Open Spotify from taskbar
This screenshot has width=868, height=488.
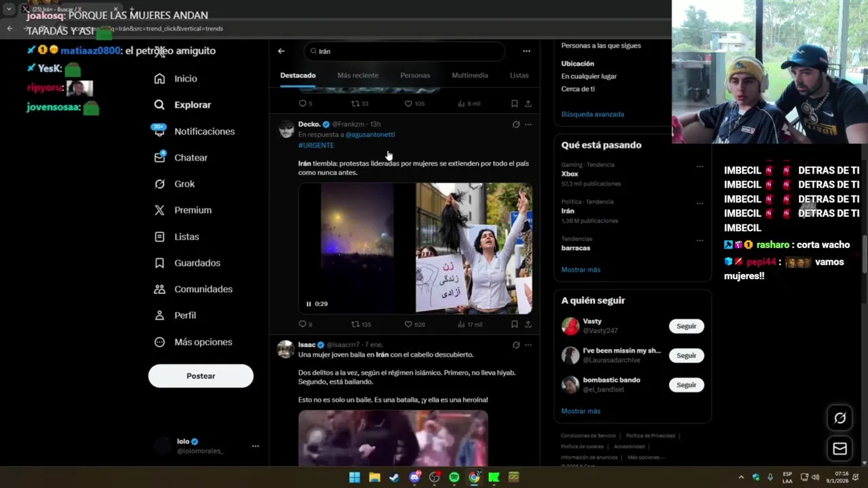454,477
